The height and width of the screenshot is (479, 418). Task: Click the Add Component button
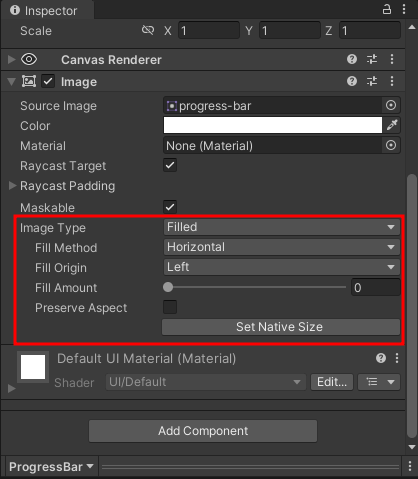203,431
